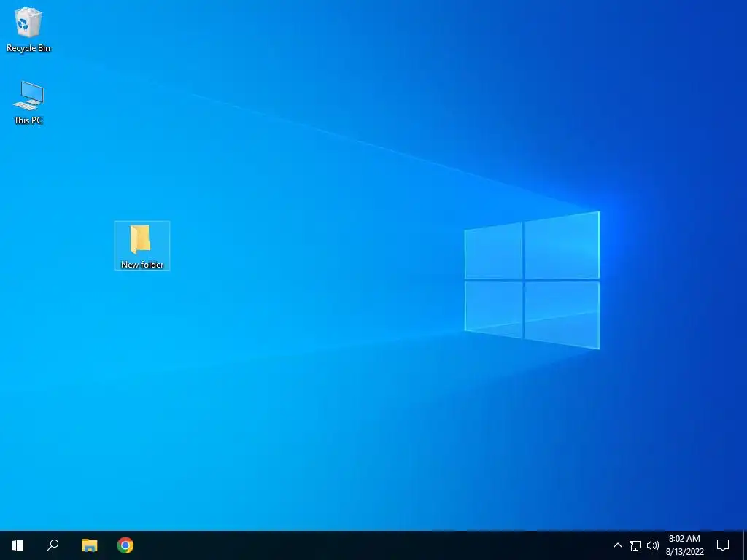Open taskbar search magnifier

[x=53, y=545]
